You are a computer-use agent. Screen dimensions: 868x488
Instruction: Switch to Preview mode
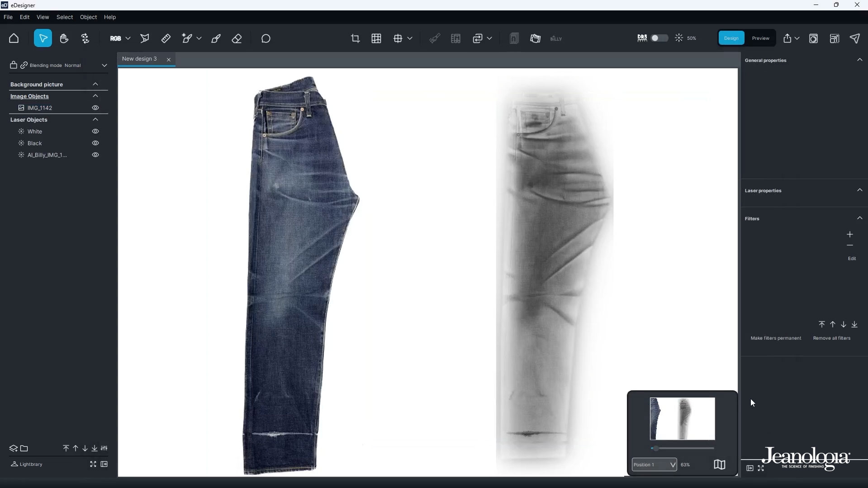760,38
